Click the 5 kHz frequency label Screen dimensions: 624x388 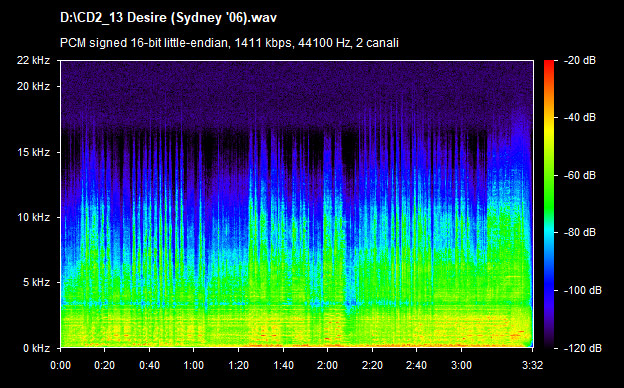pyautogui.click(x=36, y=283)
